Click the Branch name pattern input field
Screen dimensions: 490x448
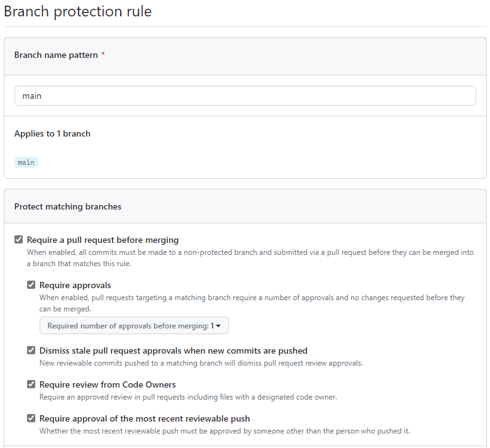pyautogui.click(x=245, y=96)
